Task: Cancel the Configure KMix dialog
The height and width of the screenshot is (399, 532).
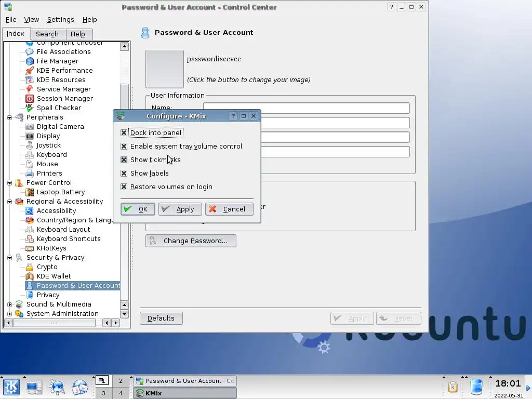Action: (x=229, y=209)
